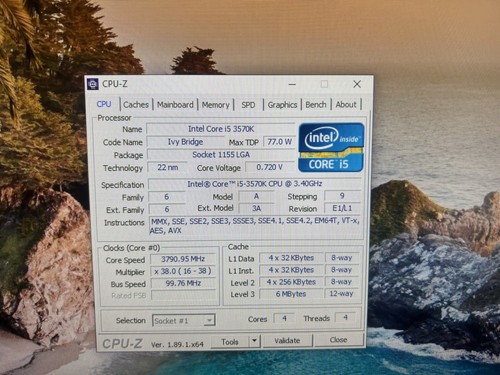The height and width of the screenshot is (375, 500).
Task: Click the Instructions list MMX, SSE, SSE2
Action: pos(255,226)
